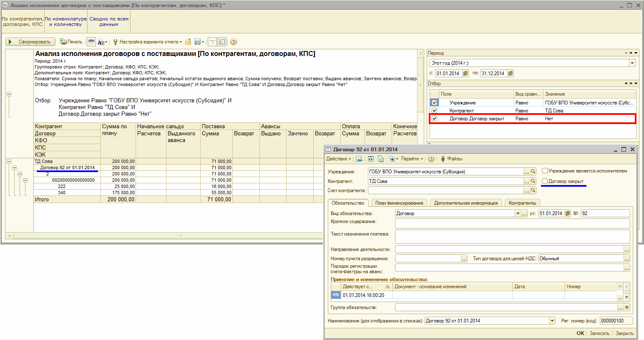Screen dimensions: 644x340
Task: Uncheck Договор.Договор закрыт filter checkbox
Action: (434, 119)
